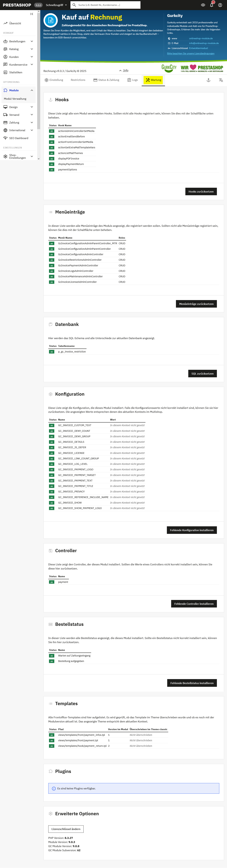This screenshot has height=868, width=227.
Task: Switch to the Status & Zahlung tab
Action: pos(106,80)
